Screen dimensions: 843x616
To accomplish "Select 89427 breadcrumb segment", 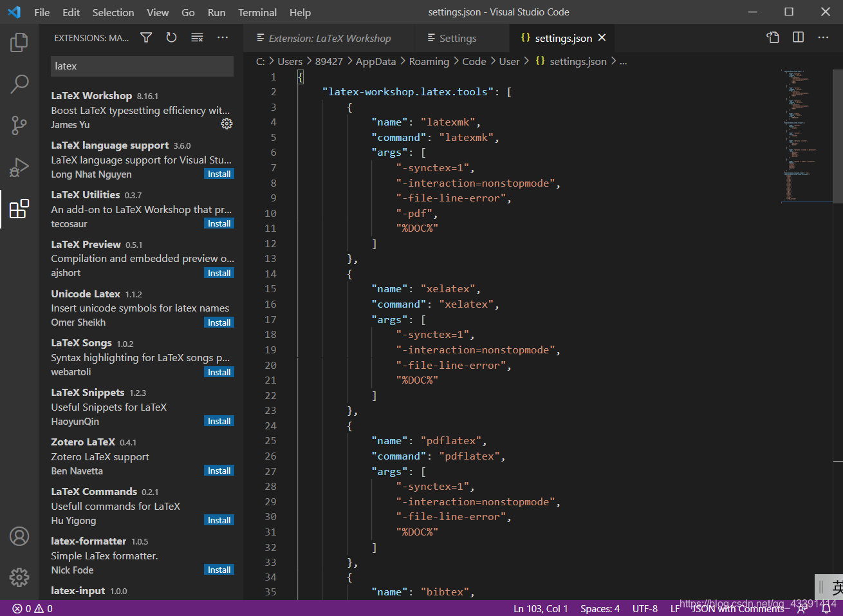I will click(x=329, y=61).
